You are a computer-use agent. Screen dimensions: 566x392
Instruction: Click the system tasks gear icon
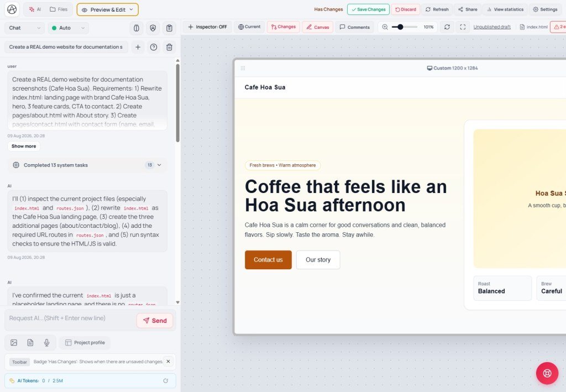[16, 165]
